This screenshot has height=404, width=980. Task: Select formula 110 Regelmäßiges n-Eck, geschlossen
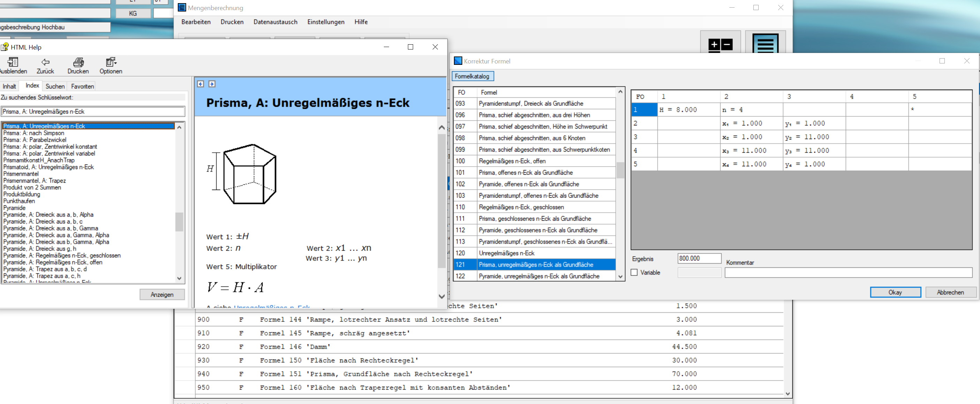coord(534,207)
